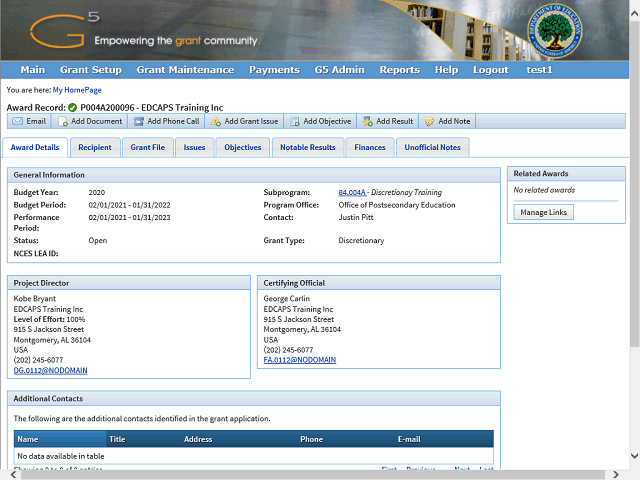Open the Grant Setup menu
The image size is (640, 480).
(91, 70)
